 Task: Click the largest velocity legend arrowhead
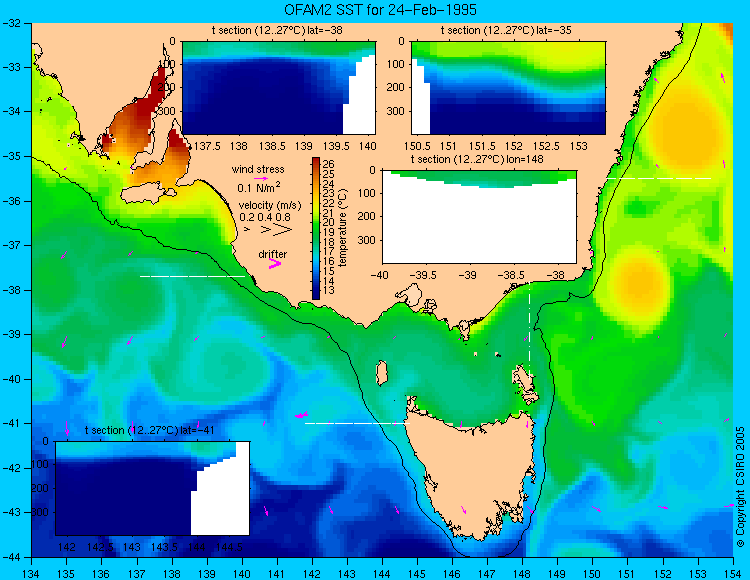(x=283, y=230)
